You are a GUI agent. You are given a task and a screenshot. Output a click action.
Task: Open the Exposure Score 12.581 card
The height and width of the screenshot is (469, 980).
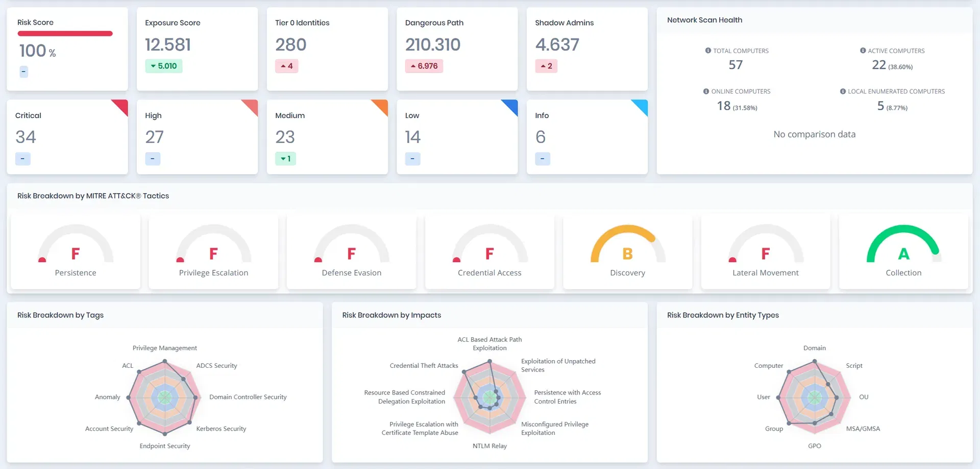tap(197, 49)
